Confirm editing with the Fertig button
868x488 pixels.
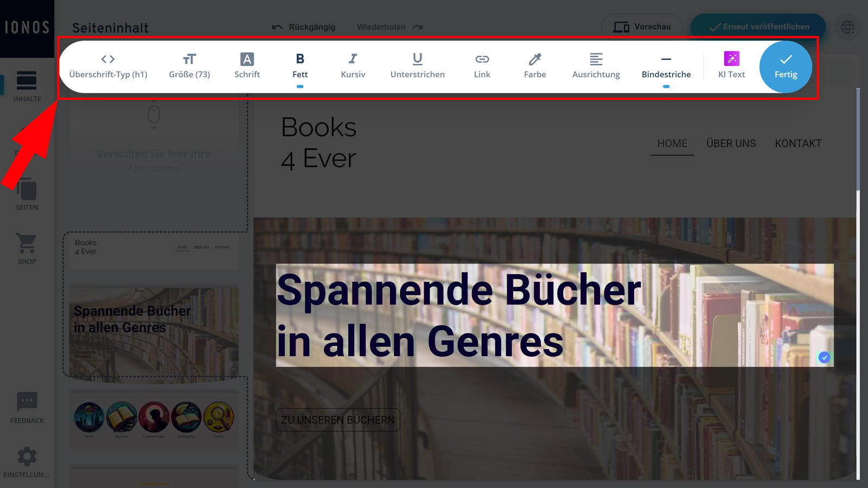coord(786,66)
